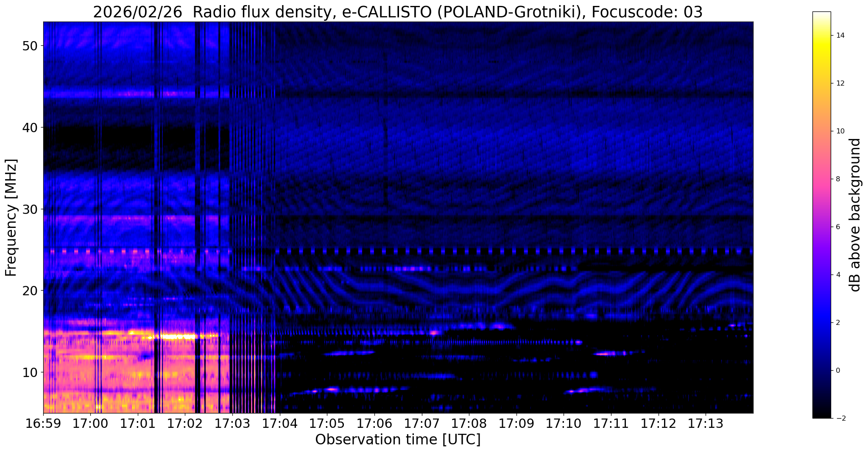This screenshot has width=868, height=452.
Task: Click the 17:01 time tick label
Action: point(138,424)
